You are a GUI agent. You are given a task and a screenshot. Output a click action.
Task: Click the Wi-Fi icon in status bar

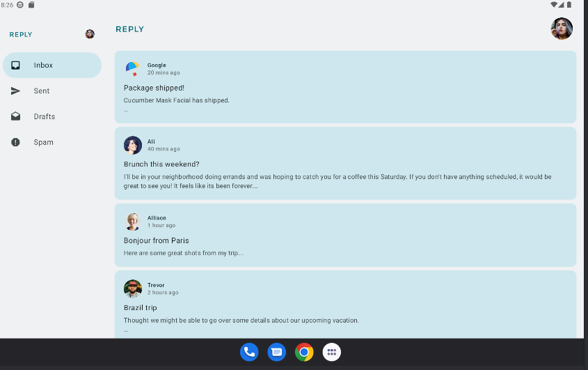pos(554,4)
